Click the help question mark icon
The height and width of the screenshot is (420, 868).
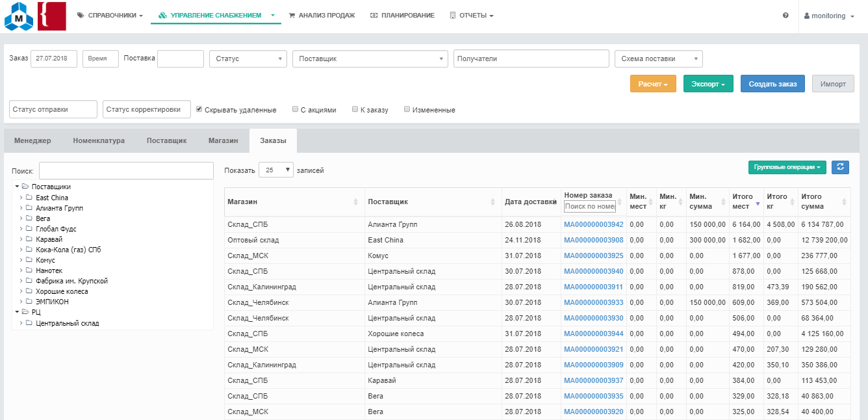coord(785,16)
